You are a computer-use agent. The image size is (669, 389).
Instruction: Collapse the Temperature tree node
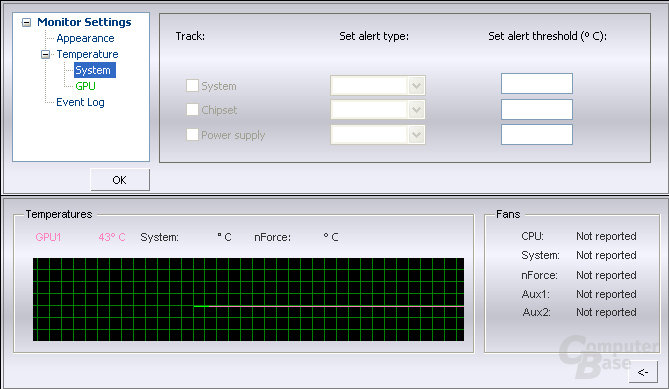(45, 55)
